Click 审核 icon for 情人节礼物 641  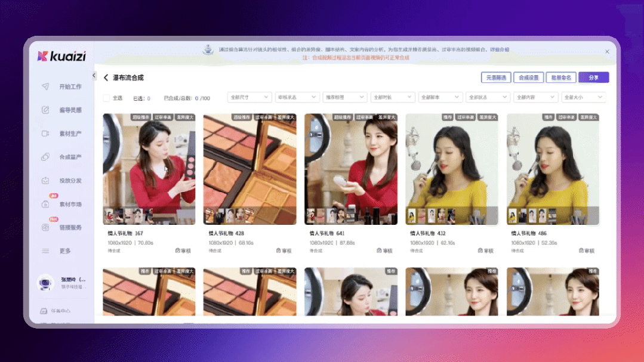379,250
